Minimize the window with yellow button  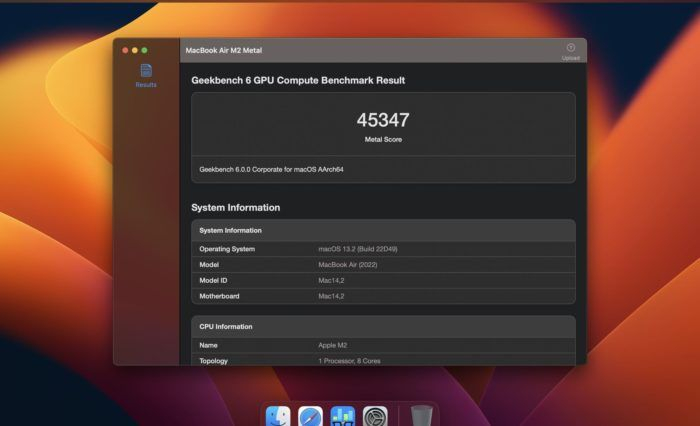pyautogui.click(x=135, y=50)
